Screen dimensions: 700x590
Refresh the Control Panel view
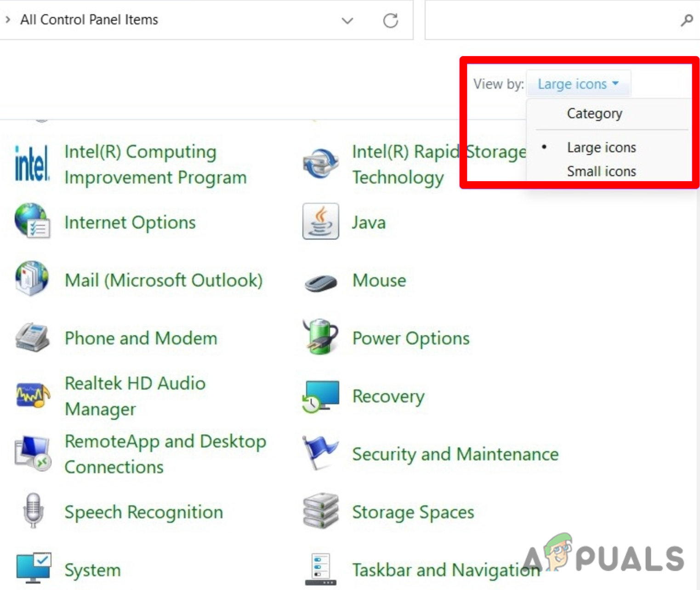(390, 20)
